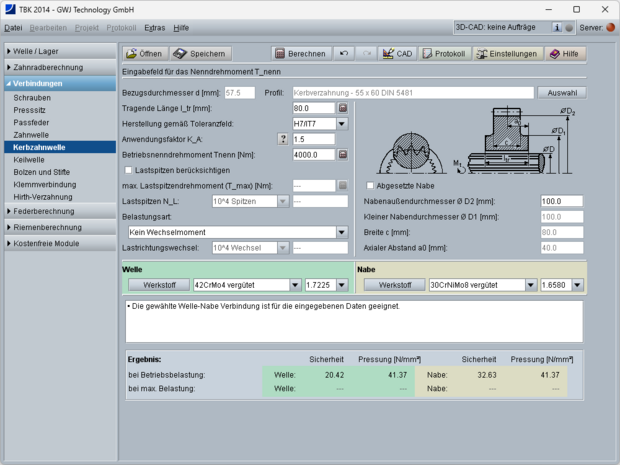Open the H7/IT7 tolerance field dropdown

342,123
